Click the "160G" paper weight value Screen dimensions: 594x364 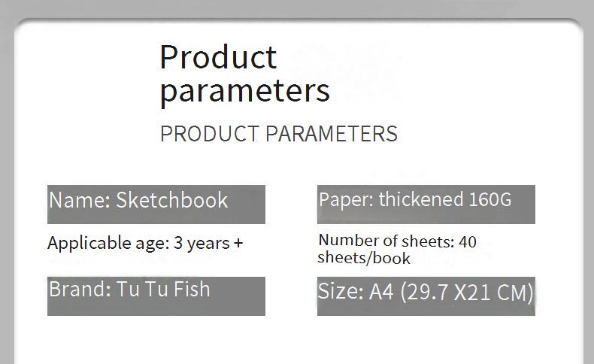tap(489, 199)
